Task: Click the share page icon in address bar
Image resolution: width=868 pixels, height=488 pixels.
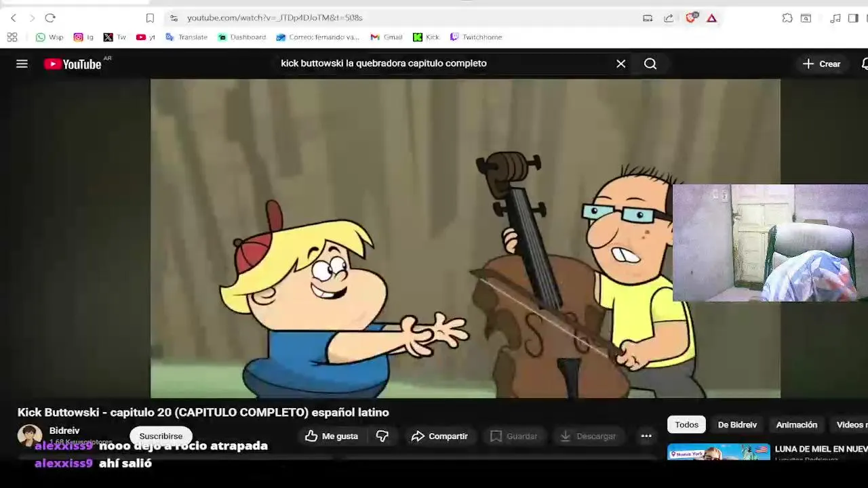Action: (x=669, y=18)
